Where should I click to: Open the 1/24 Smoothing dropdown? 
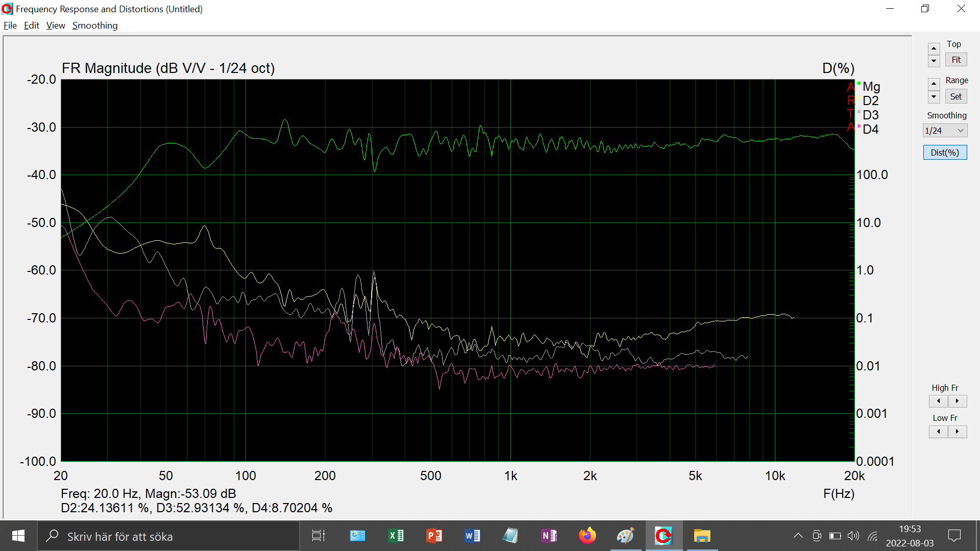pyautogui.click(x=945, y=131)
